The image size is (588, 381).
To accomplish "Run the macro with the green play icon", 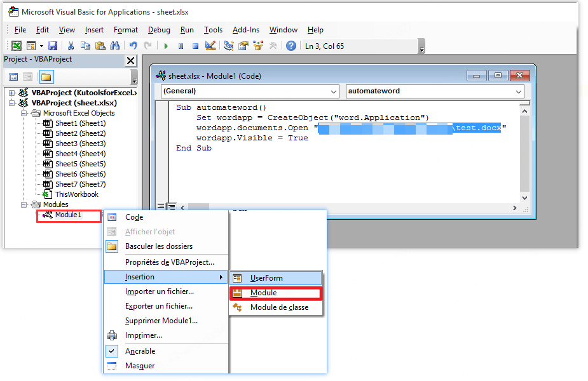I will [166, 46].
